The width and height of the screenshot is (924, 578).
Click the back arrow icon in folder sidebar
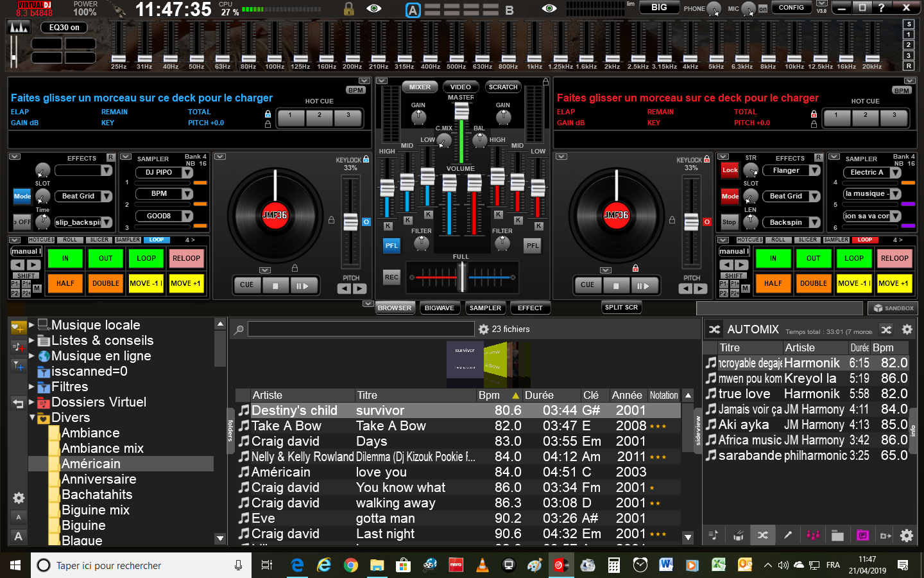tap(18, 403)
